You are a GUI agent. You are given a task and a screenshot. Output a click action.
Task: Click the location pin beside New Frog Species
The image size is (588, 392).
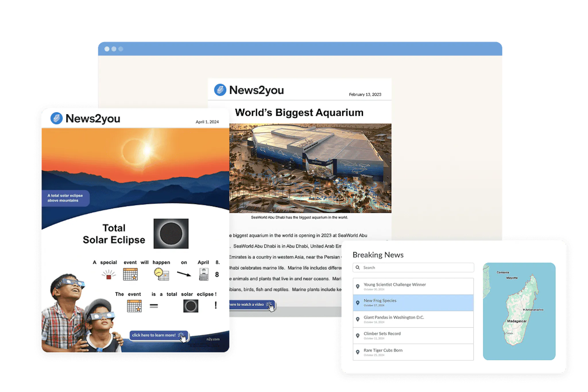pyautogui.click(x=358, y=302)
